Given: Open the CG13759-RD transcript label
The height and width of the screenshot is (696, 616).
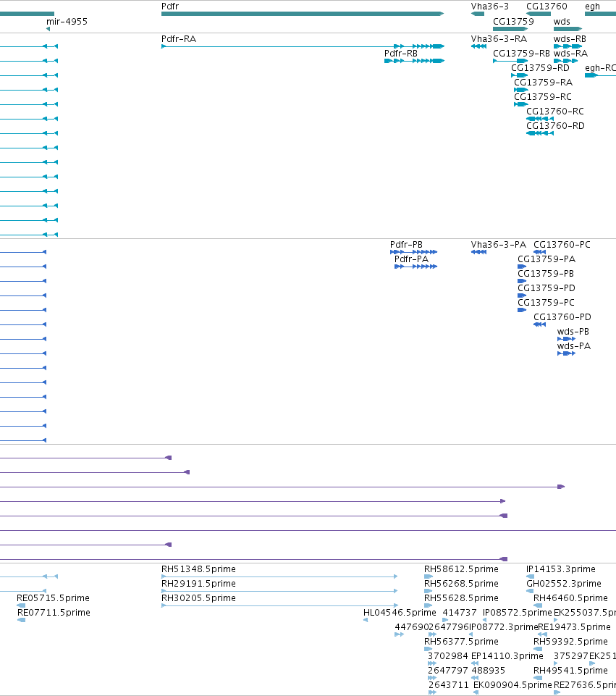Looking at the screenshot, I should point(540,68).
